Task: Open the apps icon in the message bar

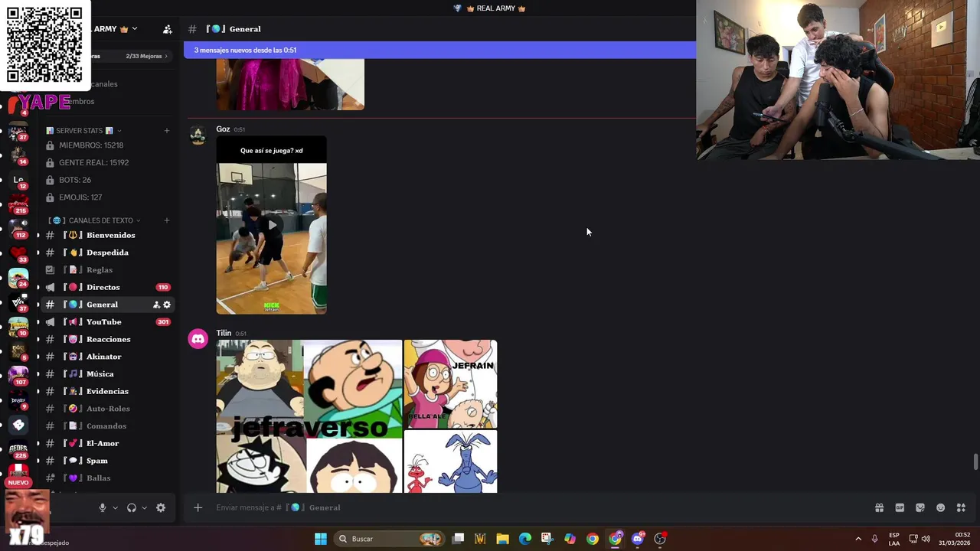Action: 961,507
